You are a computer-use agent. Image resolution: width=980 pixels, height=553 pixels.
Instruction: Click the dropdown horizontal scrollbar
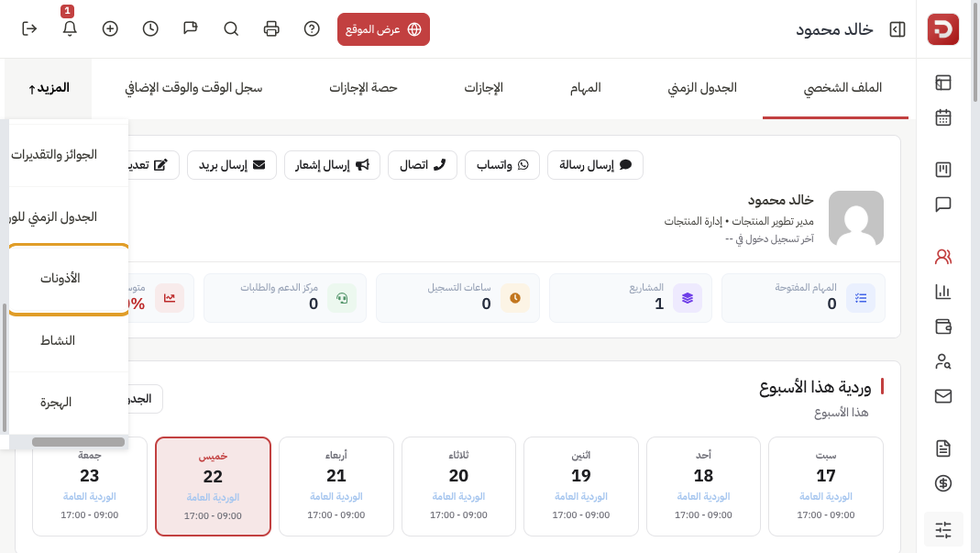click(78, 442)
